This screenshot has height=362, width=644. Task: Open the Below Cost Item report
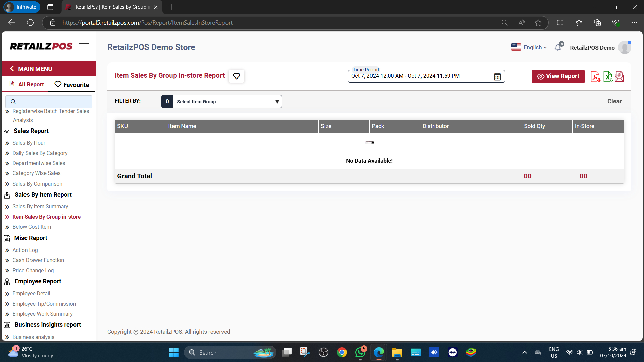pyautogui.click(x=32, y=227)
